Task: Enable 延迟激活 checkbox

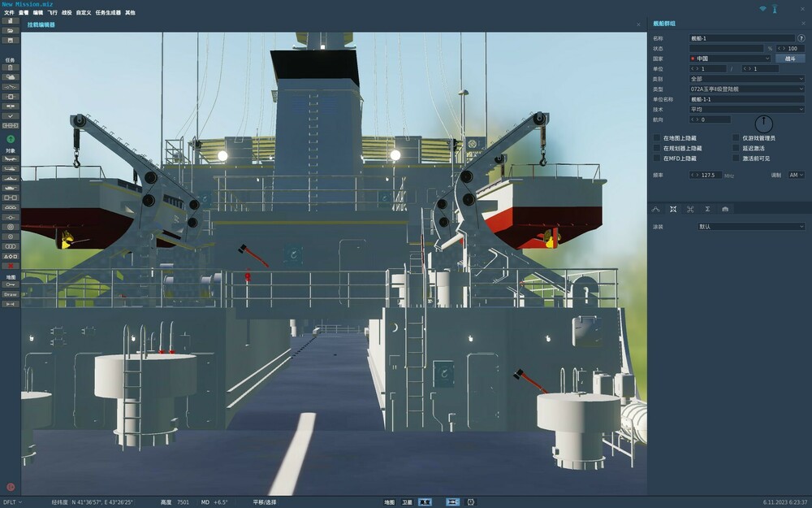Action: [736, 148]
